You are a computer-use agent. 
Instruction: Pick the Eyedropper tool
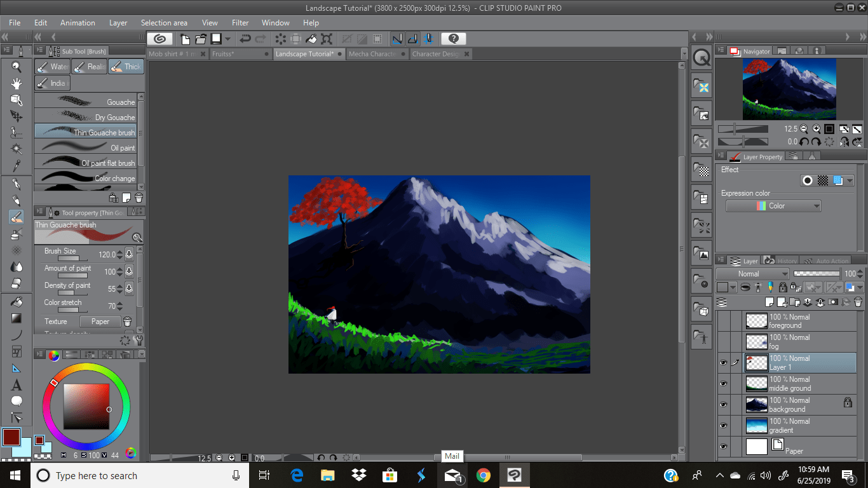[17, 166]
